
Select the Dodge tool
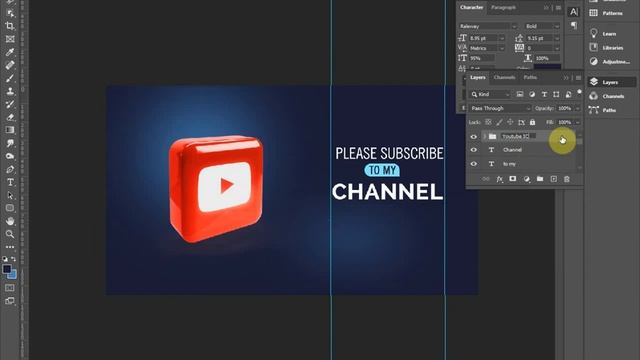[10, 156]
